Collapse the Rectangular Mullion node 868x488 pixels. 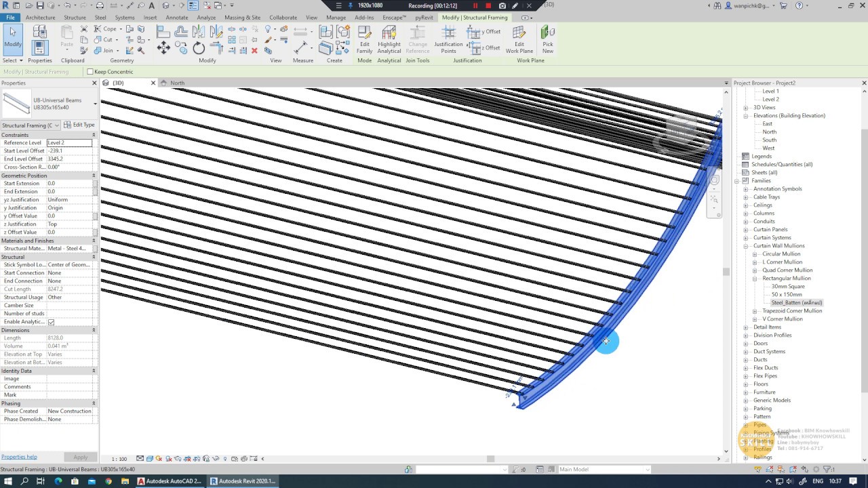[x=755, y=279]
